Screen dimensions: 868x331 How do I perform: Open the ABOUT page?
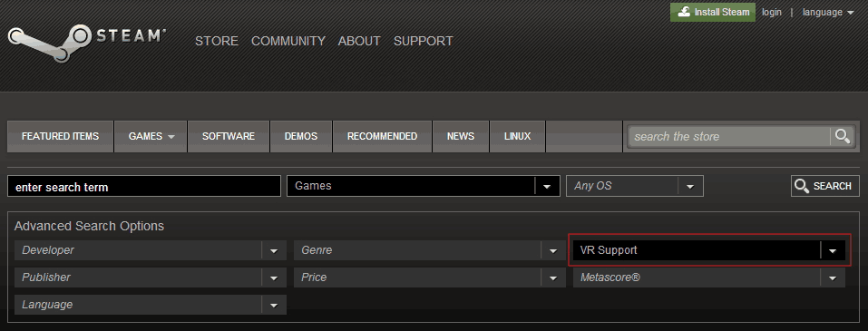[359, 41]
